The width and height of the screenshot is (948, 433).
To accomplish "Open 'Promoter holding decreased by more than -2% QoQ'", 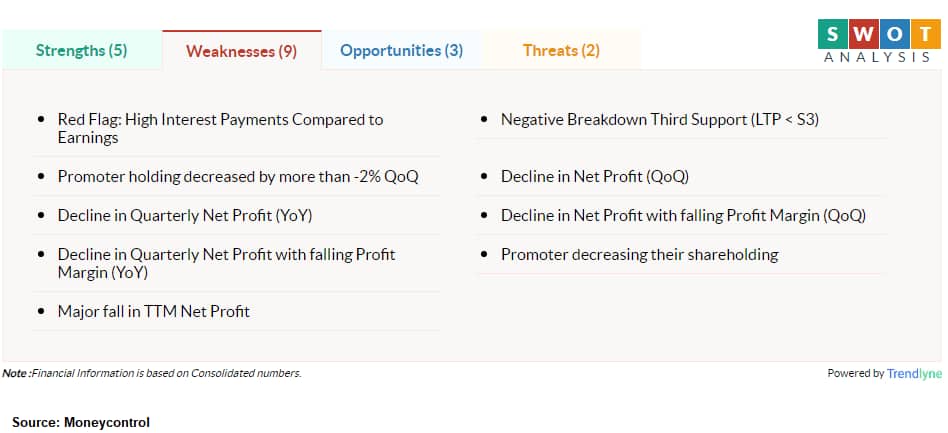I will pos(237,177).
